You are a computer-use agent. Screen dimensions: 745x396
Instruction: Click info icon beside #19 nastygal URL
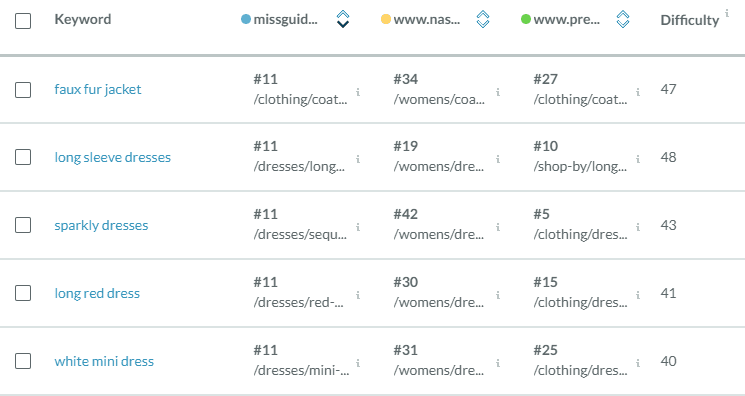(498, 159)
